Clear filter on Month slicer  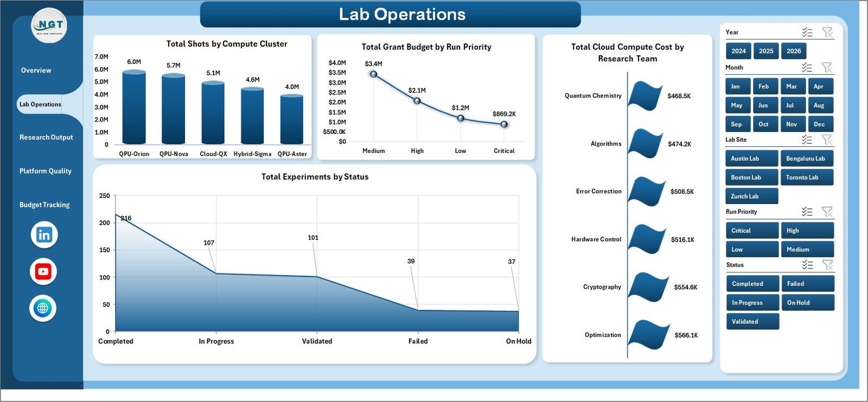click(827, 68)
